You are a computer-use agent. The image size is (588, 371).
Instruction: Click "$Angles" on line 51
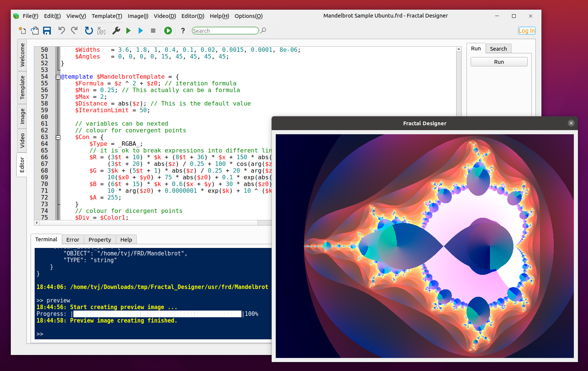[88, 57]
